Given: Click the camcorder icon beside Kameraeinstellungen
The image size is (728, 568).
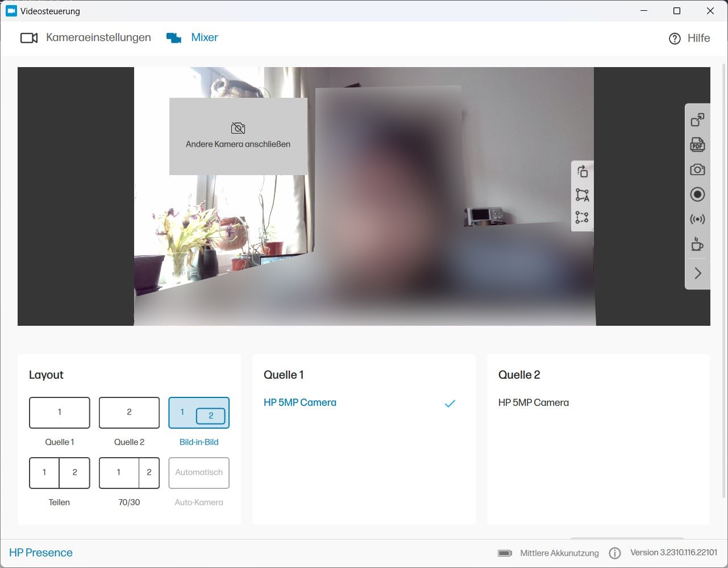Looking at the screenshot, I should [x=29, y=38].
